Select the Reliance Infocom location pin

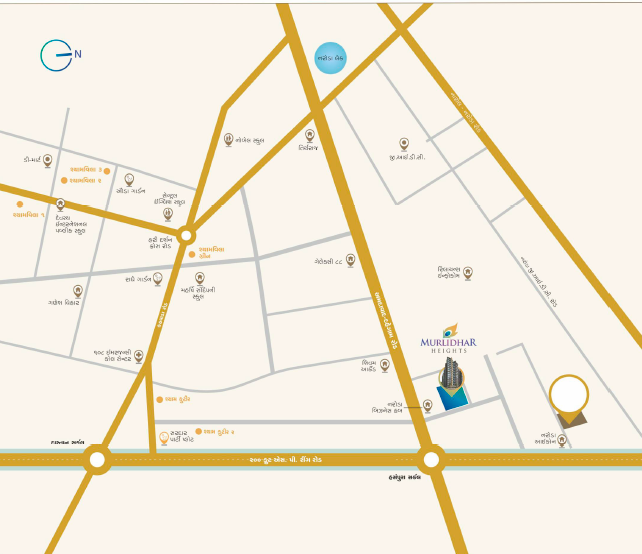point(468,273)
